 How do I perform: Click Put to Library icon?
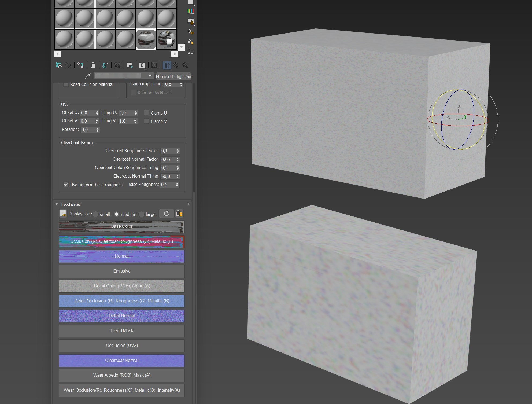click(x=130, y=65)
